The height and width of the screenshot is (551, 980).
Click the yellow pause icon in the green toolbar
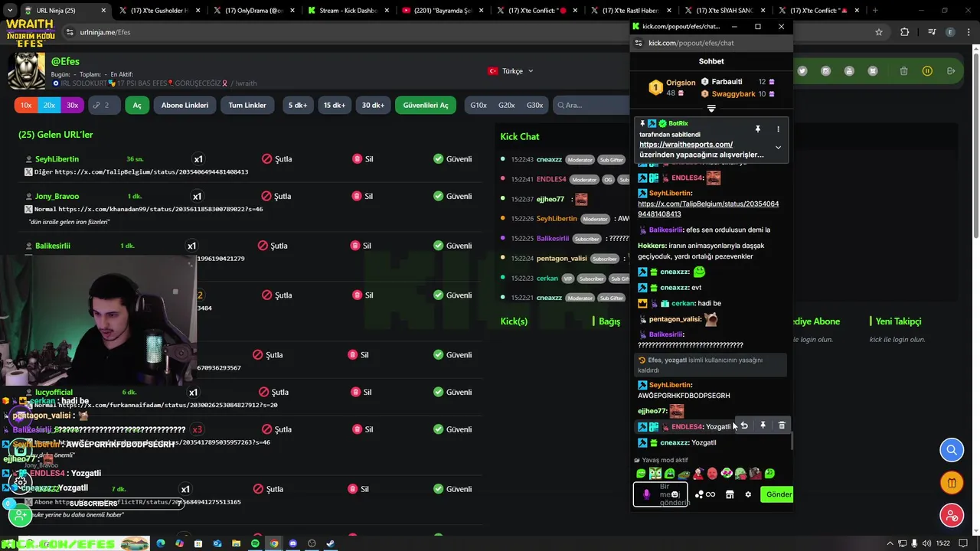pyautogui.click(x=927, y=71)
